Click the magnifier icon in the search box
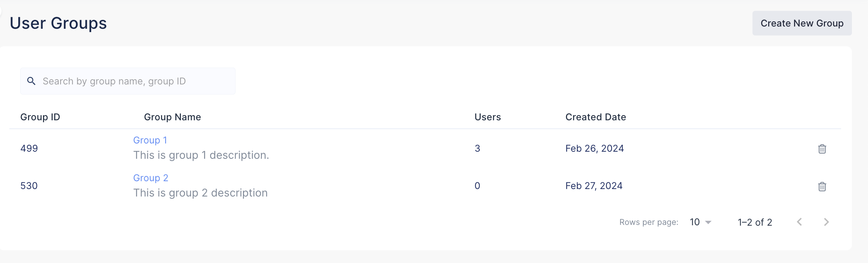The image size is (868, 263). tap(31, 81)
